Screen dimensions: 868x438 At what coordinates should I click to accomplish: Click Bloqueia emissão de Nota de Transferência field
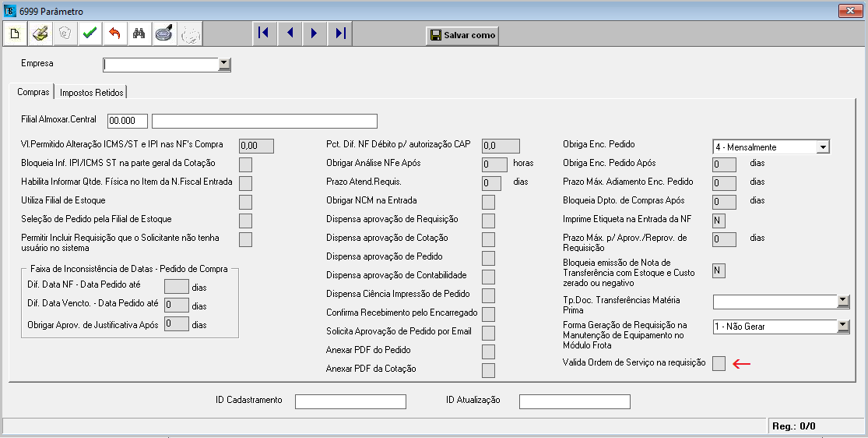pos(719,270)
